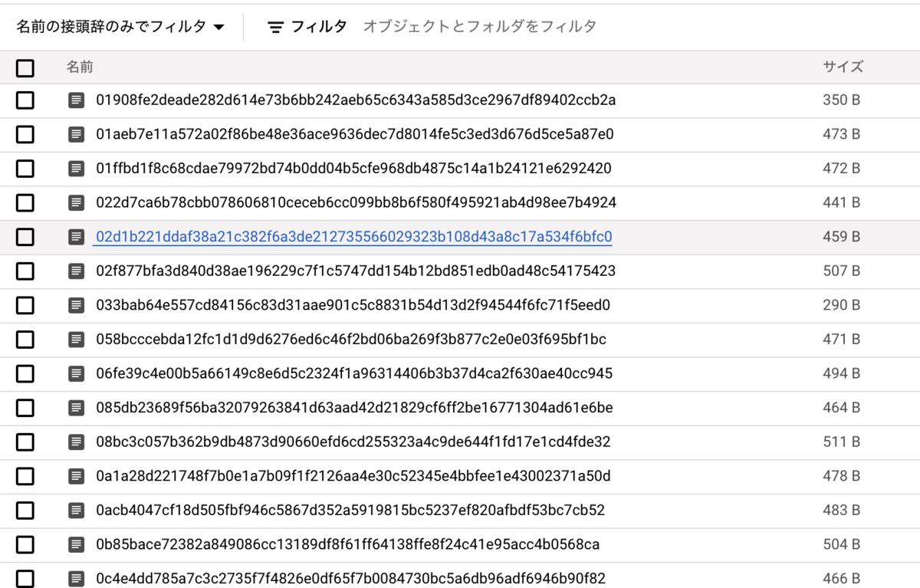
Task: Click the file icon of 01908fe2deade
Action: (x=76, y=100)
